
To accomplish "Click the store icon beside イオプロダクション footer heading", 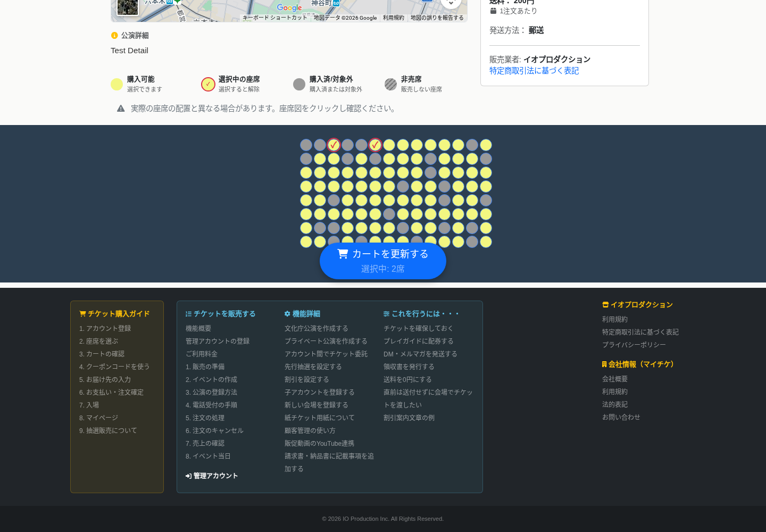I will tap(605, 305).
